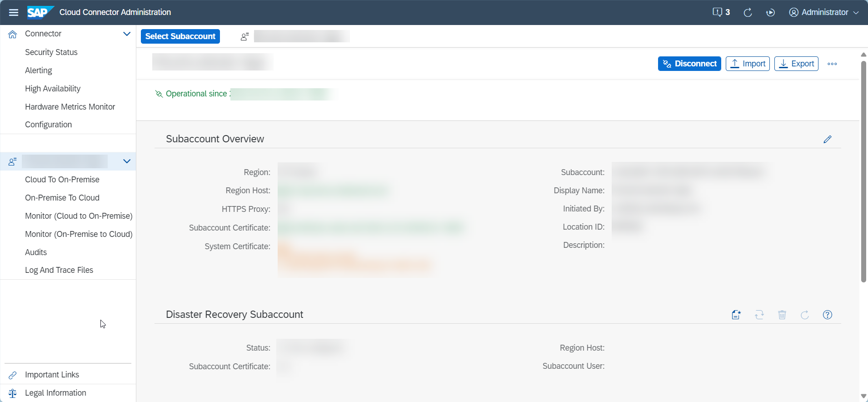Click the System Certificate label
Viewport: 868px width, 402px height.
(x=238, y=246)
